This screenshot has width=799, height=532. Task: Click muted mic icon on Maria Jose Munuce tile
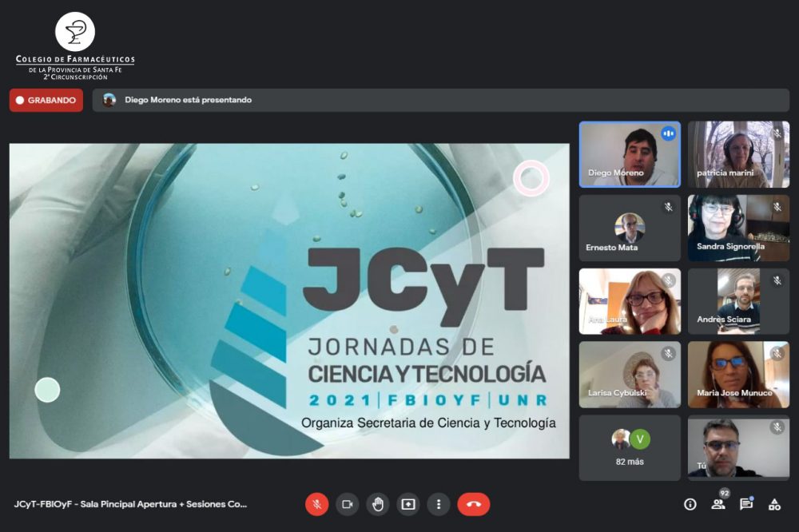coord(777,354)
